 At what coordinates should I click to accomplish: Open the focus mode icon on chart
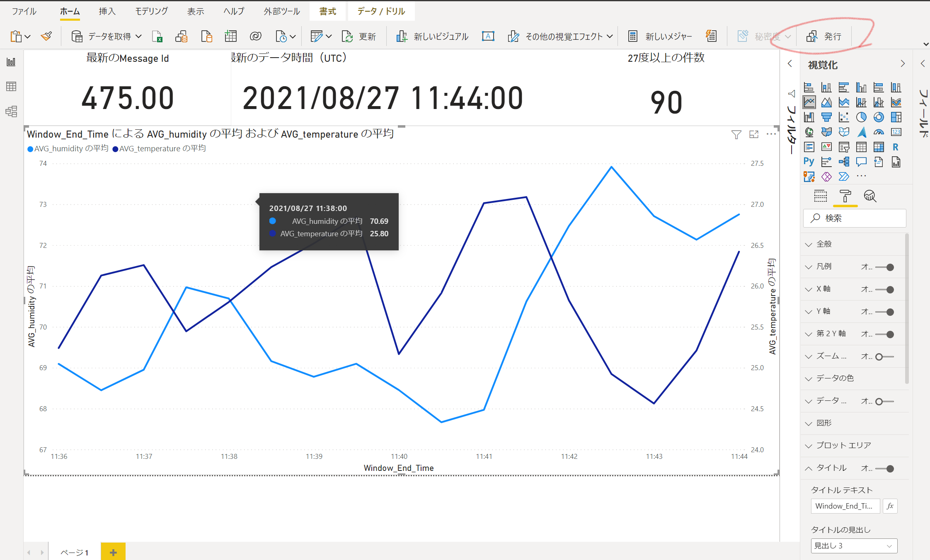coord(754,134)
